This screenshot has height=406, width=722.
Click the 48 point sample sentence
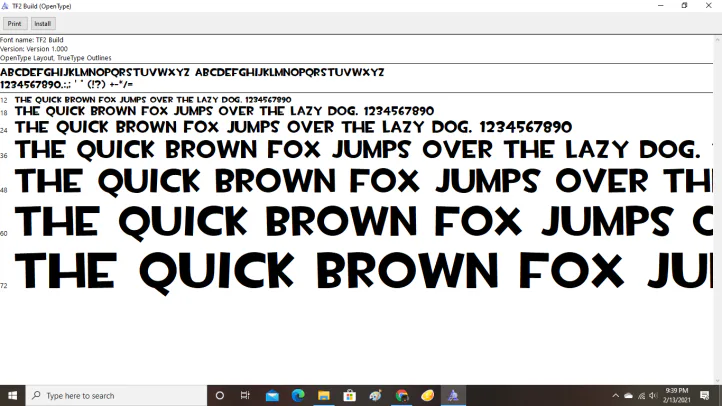tap(364, 181)
